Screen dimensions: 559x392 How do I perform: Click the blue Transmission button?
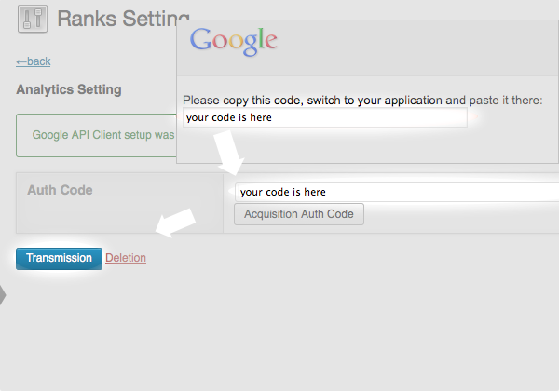pyautogui.click(x=60, y=258)
